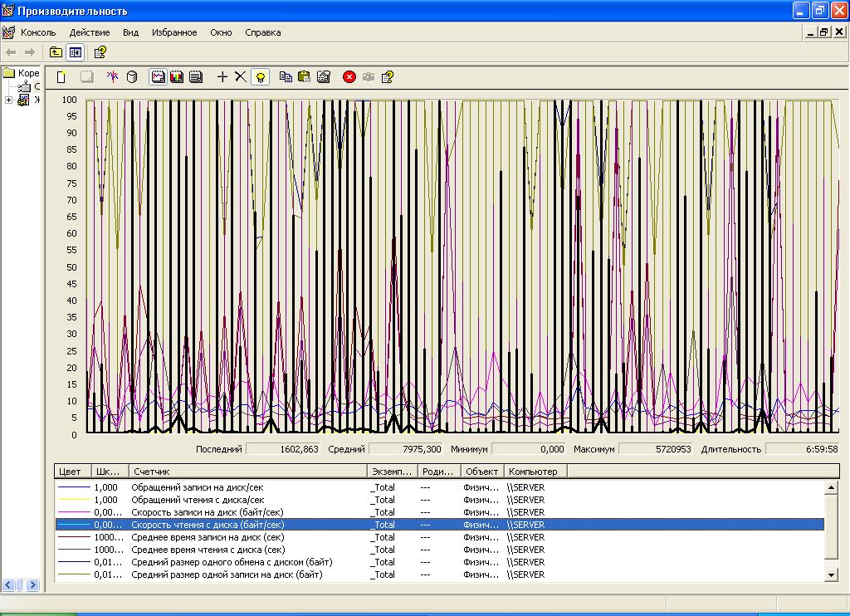Open the Избранное menu
The width and height of the screenshot is (850, 616).
pyautogui.click(x=174, y=32)
